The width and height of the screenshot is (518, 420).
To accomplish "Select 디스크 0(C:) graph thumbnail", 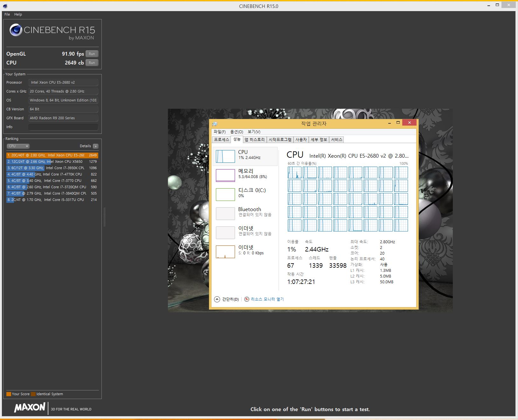I will point(225,194).
